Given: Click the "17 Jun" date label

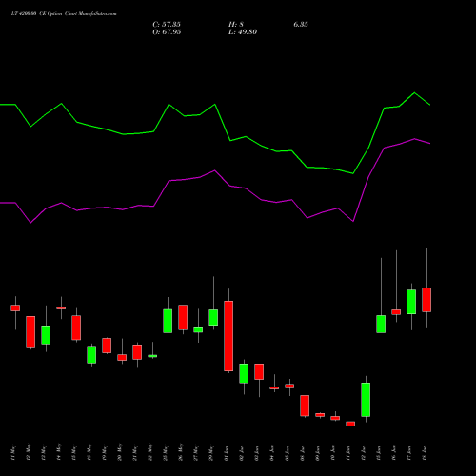Looking at the screenshot, I should (x=409, y=453).
